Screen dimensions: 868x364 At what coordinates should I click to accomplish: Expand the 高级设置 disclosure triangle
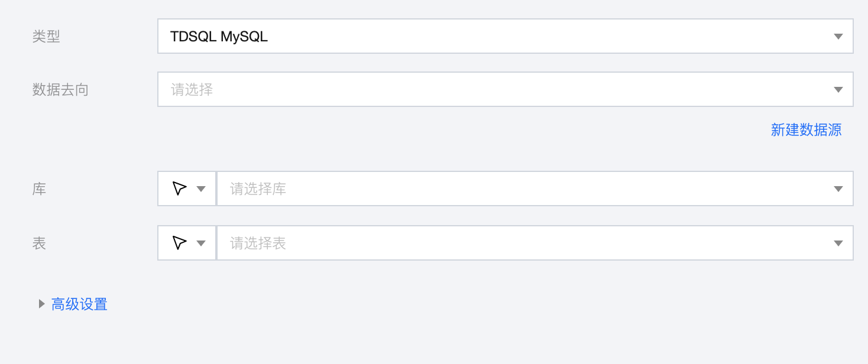41,304
